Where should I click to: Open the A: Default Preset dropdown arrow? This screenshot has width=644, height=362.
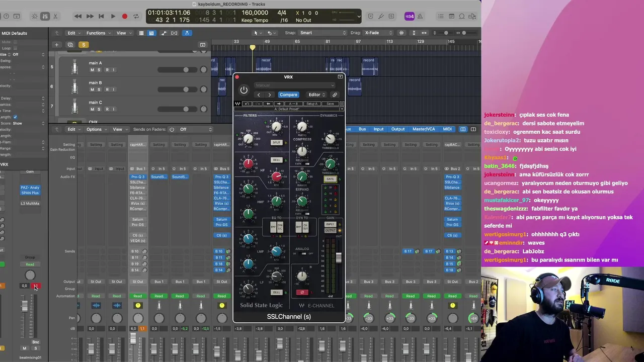tap(342, 109)
